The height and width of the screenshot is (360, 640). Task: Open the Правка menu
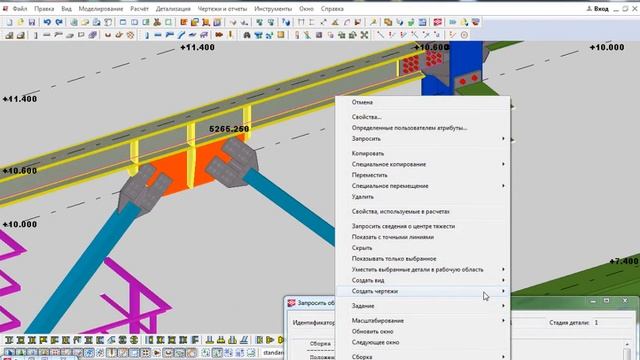pos(44,9)
